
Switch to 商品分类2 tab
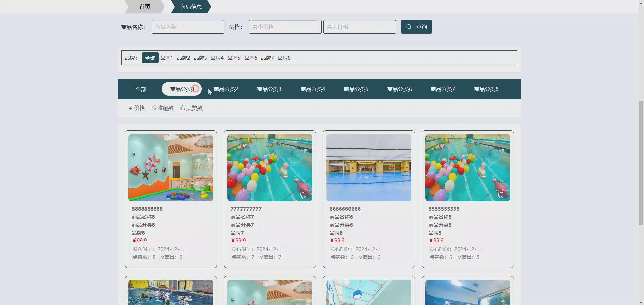tap(226, 89)
